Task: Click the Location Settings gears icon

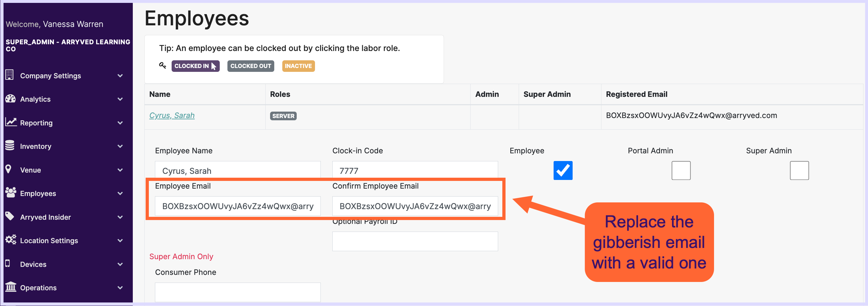Action: pyautogui.click(x=11, y=240)
